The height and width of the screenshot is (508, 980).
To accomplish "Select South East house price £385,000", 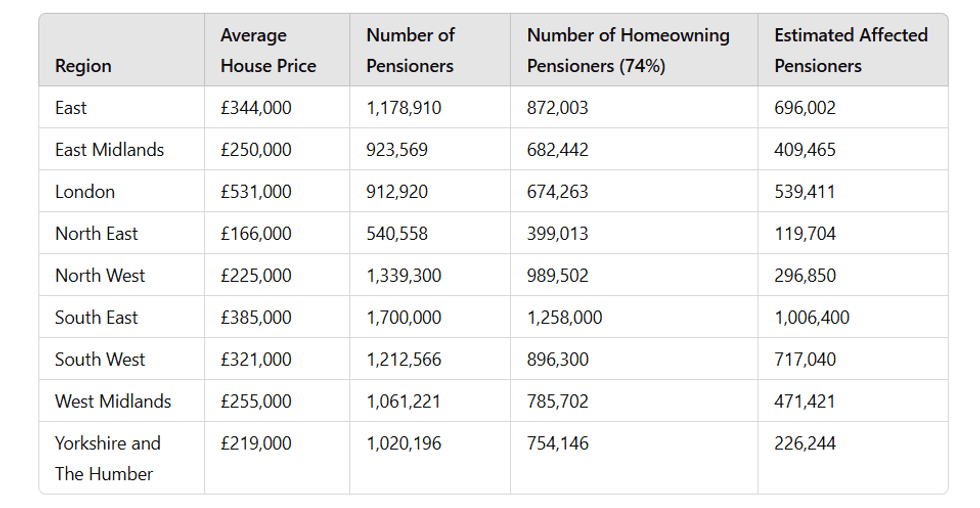I will [256, 318].
